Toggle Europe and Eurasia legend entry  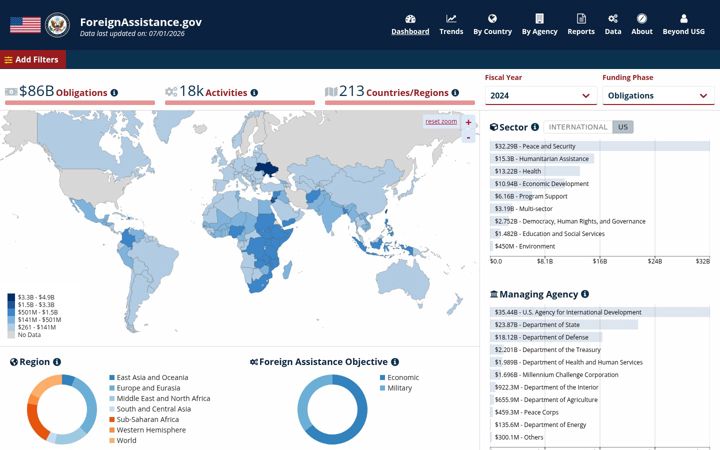pyautogui.click(x=145, y=388)
